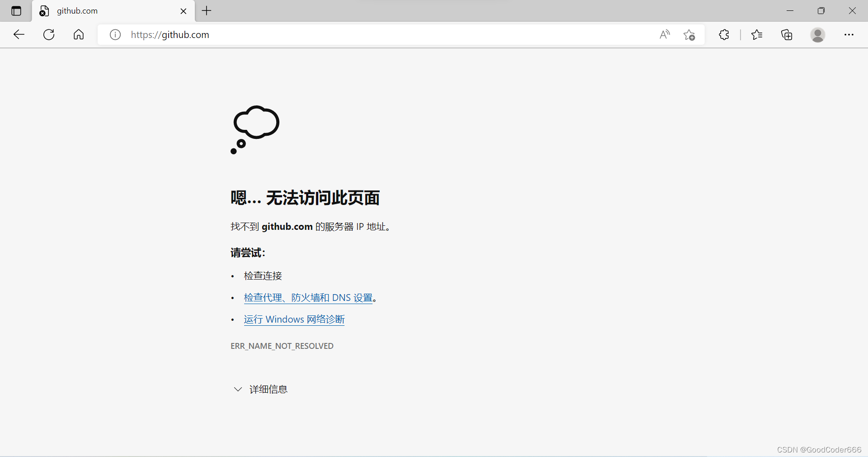Activate the Read aloud icon

(x=665, y=35)
